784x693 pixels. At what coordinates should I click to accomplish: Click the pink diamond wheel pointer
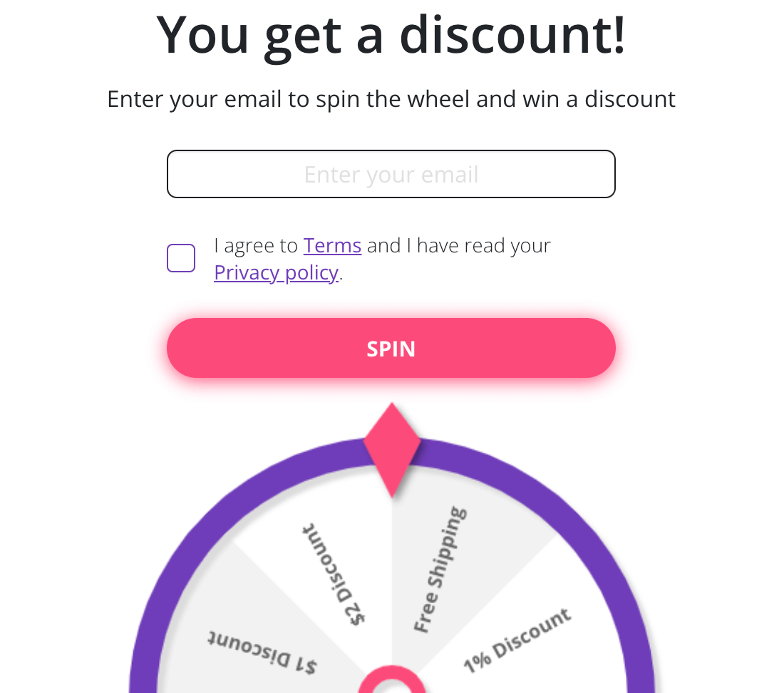(392, 449)
